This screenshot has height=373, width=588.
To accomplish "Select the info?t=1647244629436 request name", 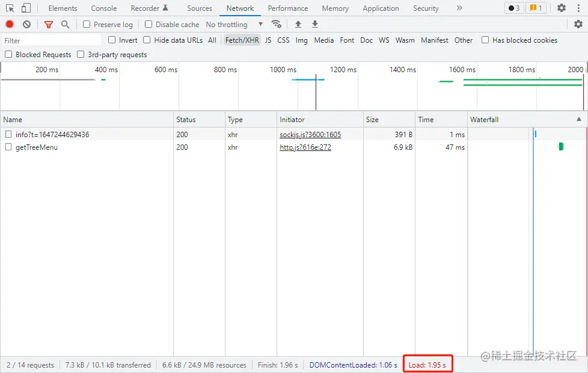I will [x=52, y=134].
